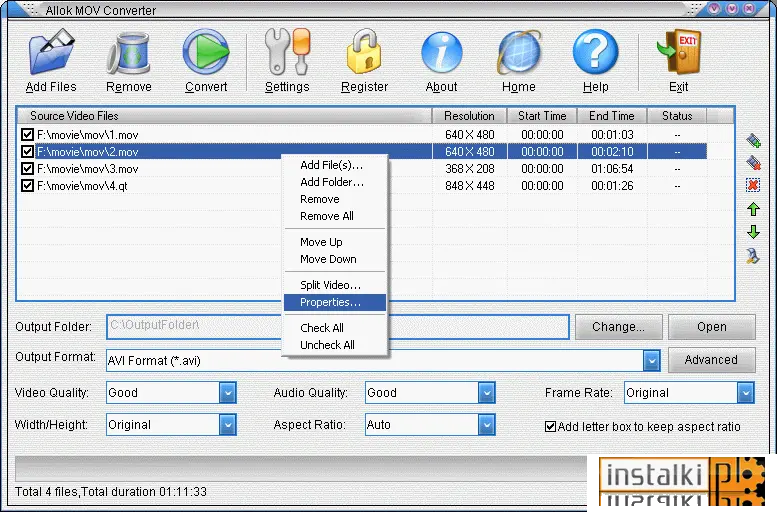
Task: Click the 00:01:26 end time cell
Action: [x=612, y=186]
